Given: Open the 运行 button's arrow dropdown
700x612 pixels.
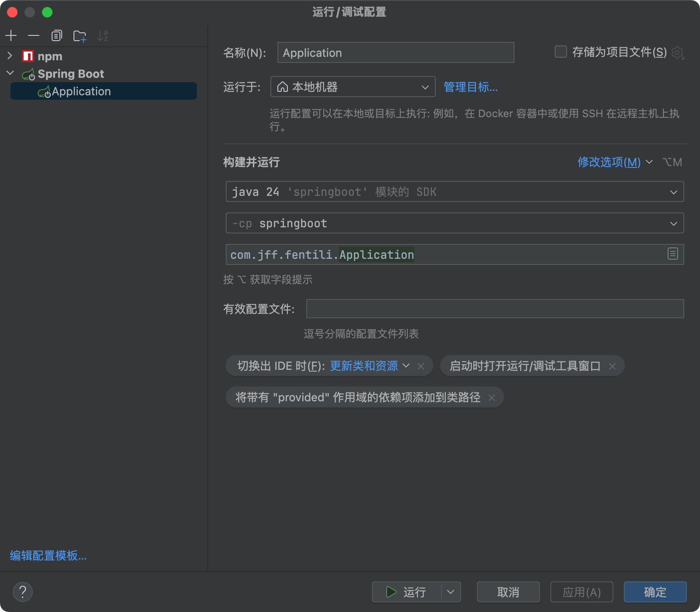Looking at the screenshot, I should (x=451, y=592).
